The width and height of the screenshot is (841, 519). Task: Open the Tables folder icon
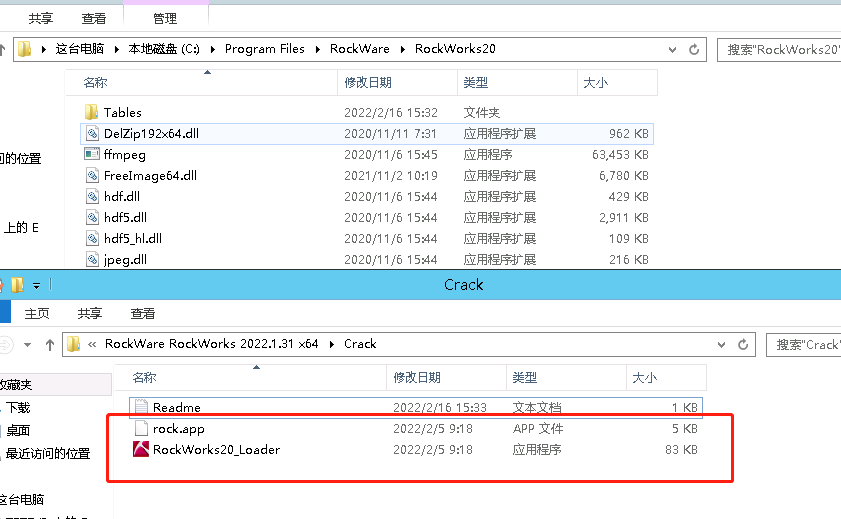91,112
